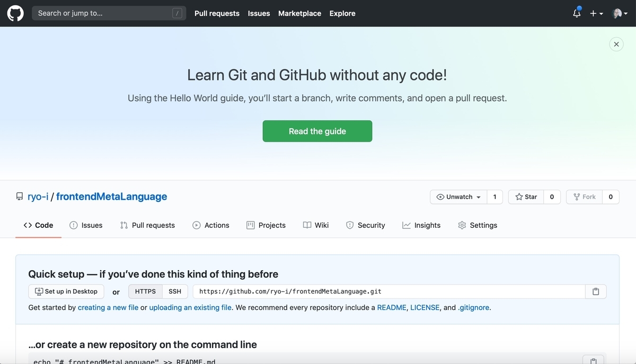Switch to the Security tab
The width and height of the screenshot is (636, 364).
click(365, 225)
